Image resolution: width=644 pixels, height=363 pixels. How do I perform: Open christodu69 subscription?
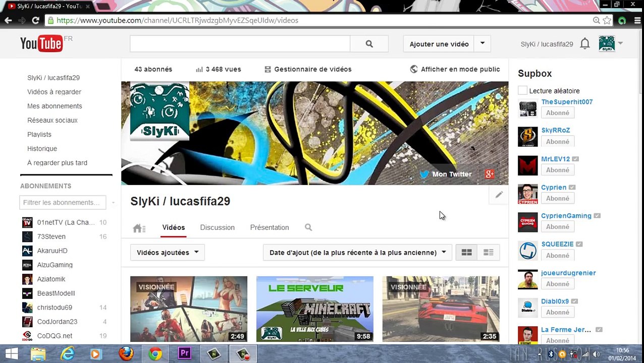pyautogui.click(x=55, y=307)
